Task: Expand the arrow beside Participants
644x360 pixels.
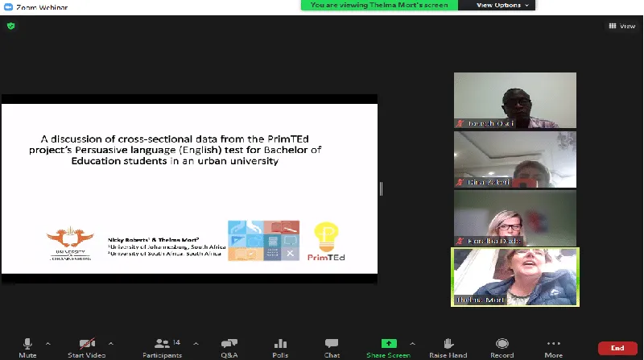Action: click(x=196, y=342)
